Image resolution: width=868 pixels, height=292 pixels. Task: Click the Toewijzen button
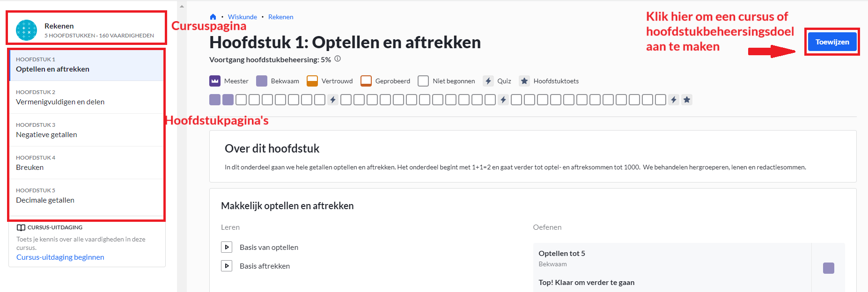point(832,42)
